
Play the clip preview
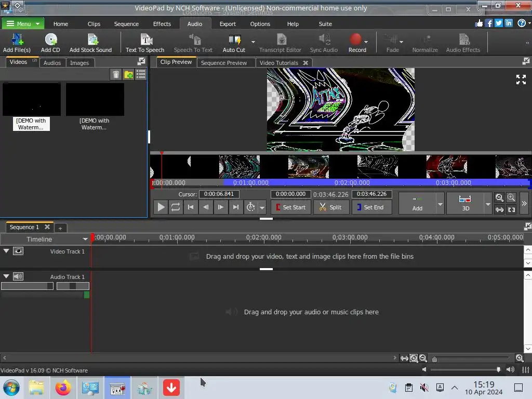coord(161,207)
